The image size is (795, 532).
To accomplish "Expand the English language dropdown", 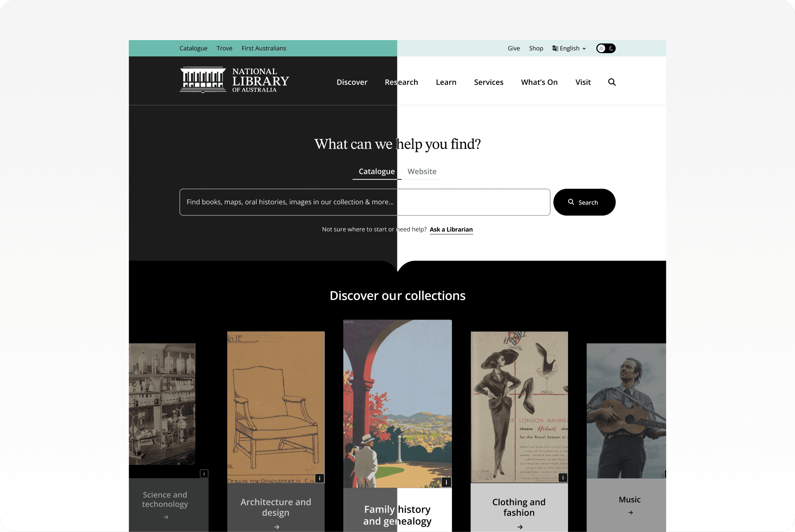I will tap(569, 48).
